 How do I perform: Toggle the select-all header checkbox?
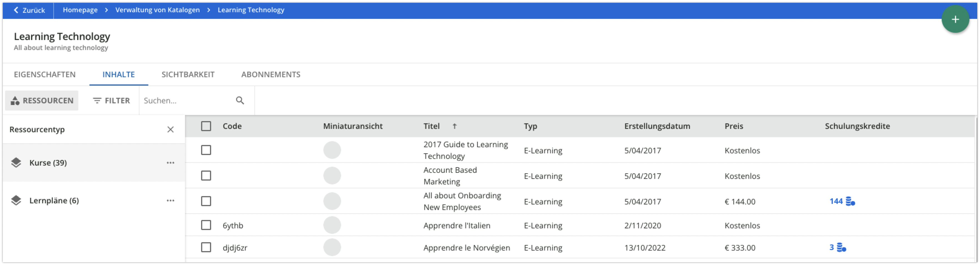pos(206,126)
